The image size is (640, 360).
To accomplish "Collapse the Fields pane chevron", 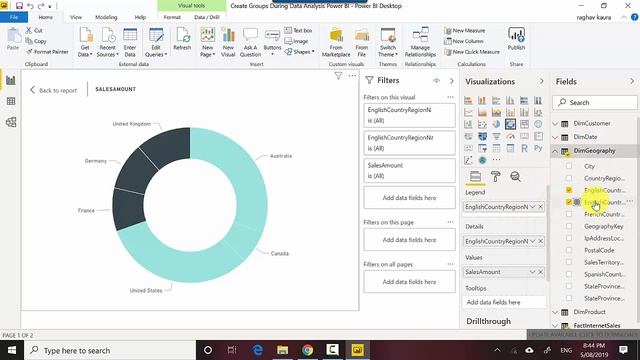I will coord(632,81).
